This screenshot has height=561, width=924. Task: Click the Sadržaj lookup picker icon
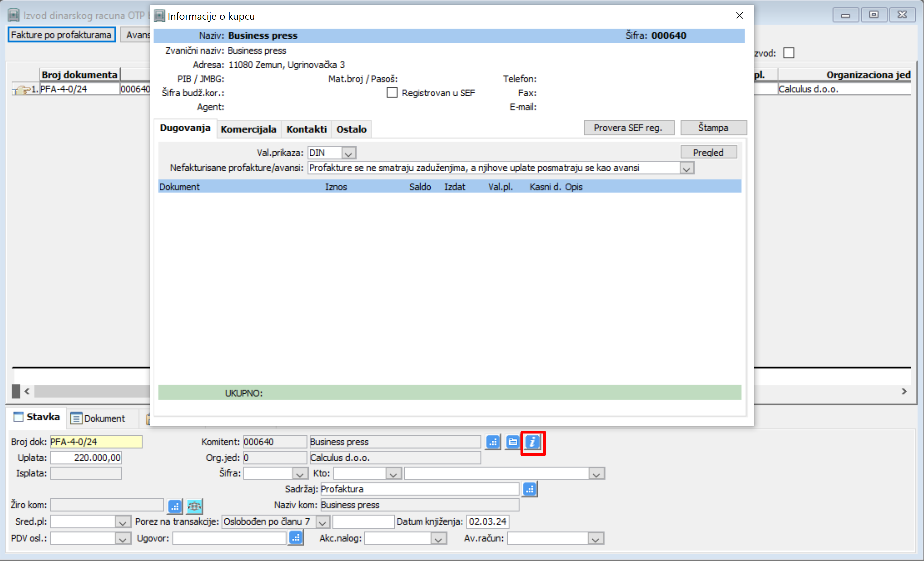[x=529, y=489]
